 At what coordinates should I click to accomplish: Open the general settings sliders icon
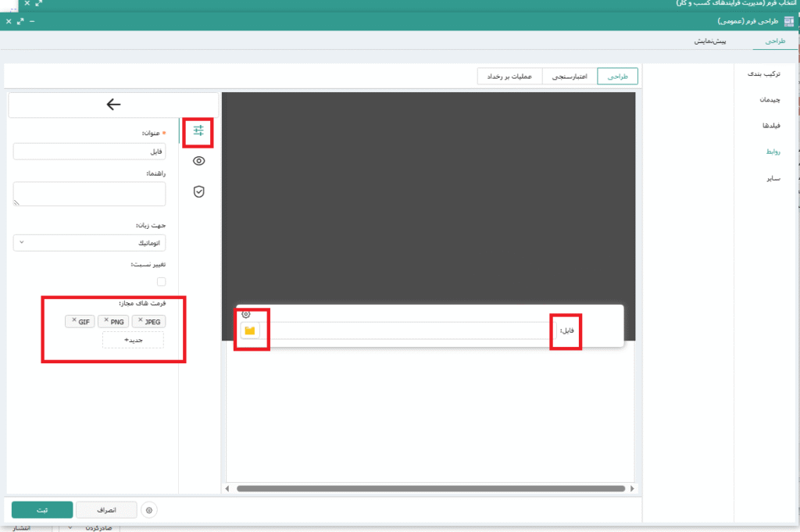[x=198, y=130]
